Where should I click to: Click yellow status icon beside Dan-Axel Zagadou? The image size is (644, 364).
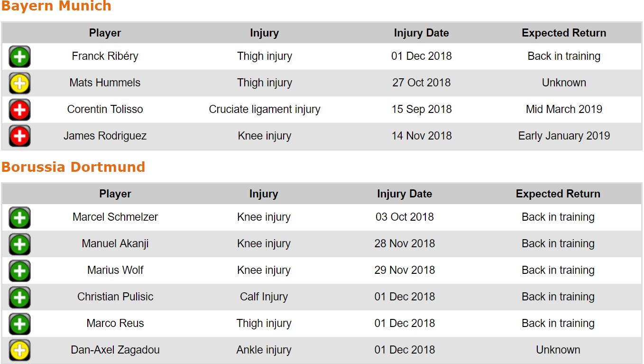click(x=19, y=350)
